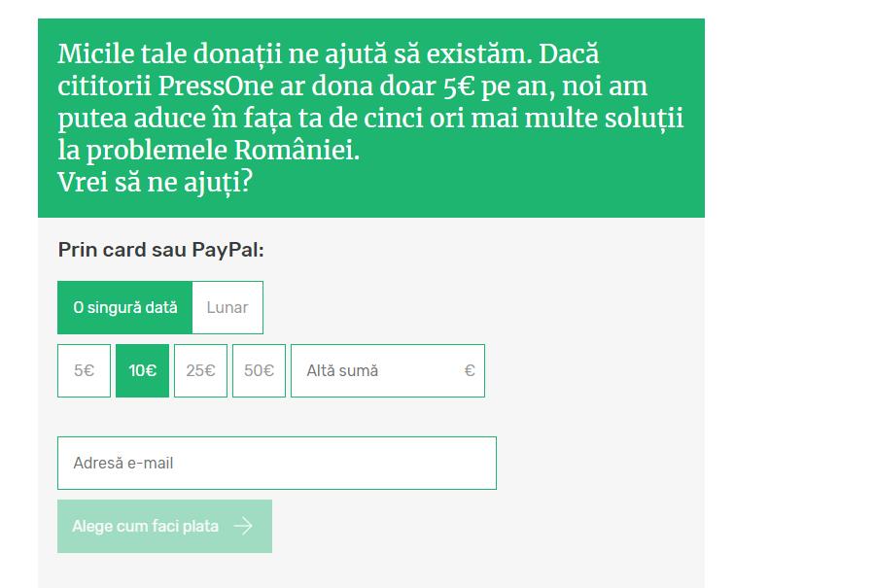The height and width of the screenshot is (588, 874).
Task: Click the 'Vrei să ne ajuți?' question text
Action: coord(156,182)
